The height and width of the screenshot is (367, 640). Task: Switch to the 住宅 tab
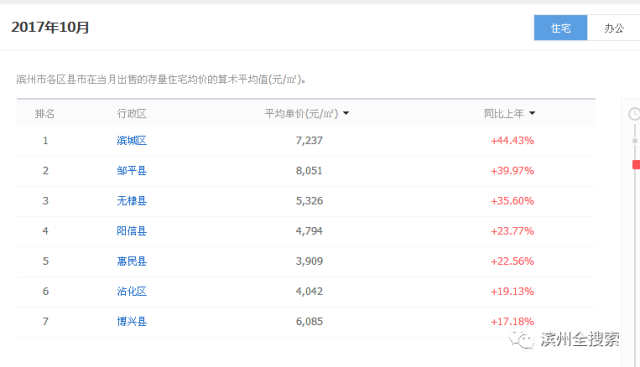point(560,28)
